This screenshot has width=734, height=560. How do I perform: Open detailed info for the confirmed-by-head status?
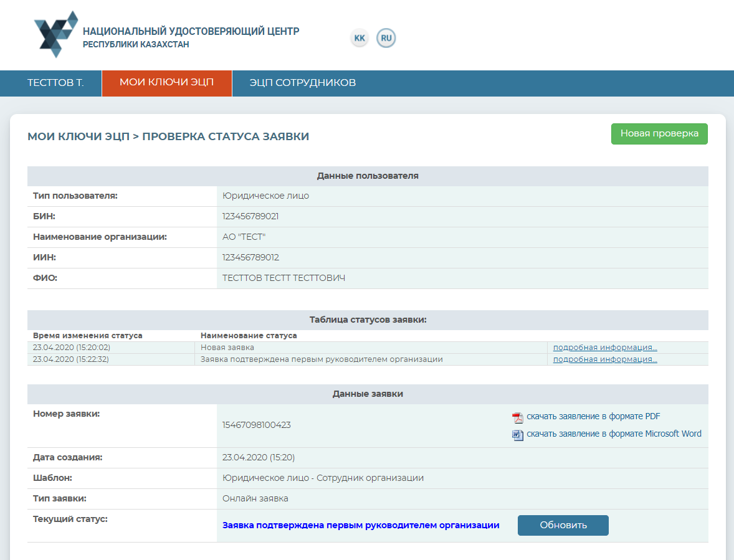click(604, 359)
